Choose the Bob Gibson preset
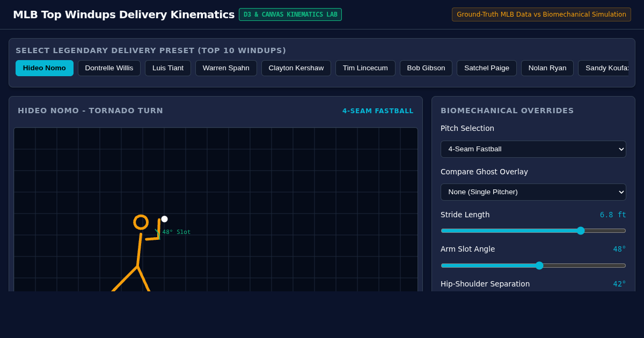Screen dimensions: 644x338 (x=426, y=68)
